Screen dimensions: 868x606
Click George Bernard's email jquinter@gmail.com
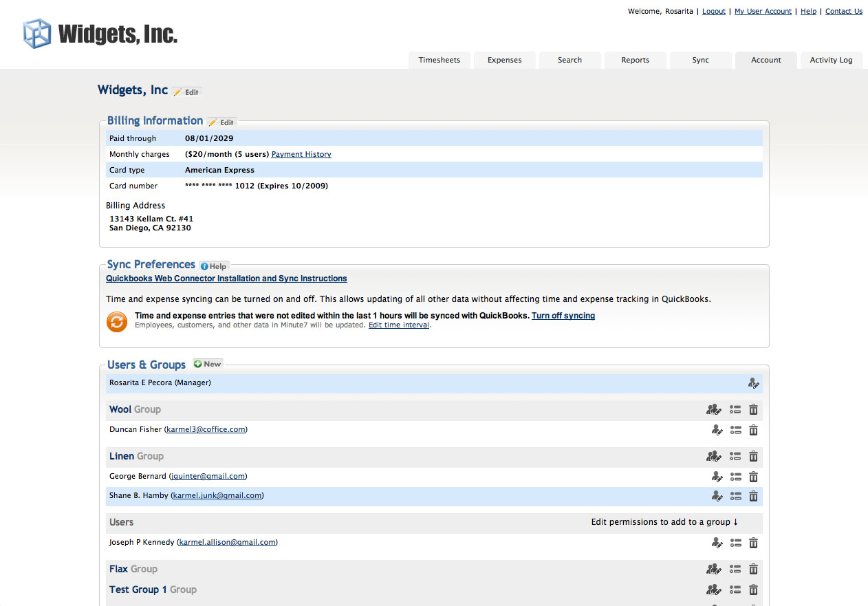[208, 477]
